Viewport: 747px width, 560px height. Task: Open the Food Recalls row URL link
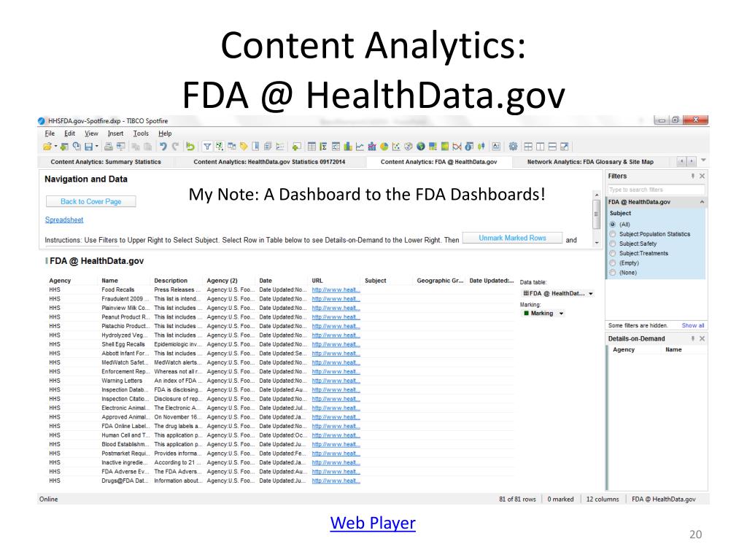pos(336,289)
